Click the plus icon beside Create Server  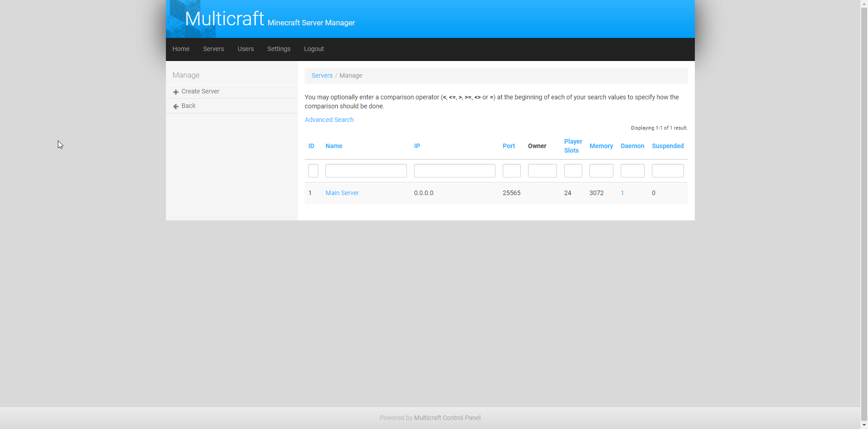pyautogui.click(x=176, y=92)
